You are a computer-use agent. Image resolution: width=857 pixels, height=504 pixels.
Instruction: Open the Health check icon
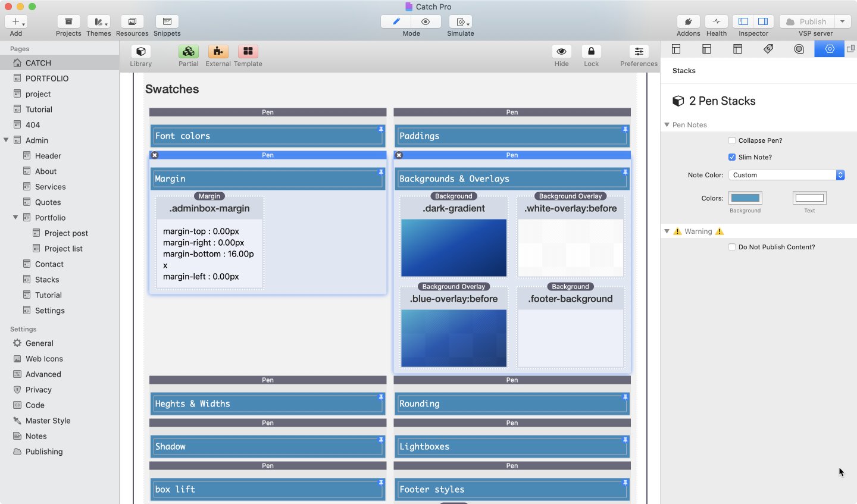click(x=717, y=22)
